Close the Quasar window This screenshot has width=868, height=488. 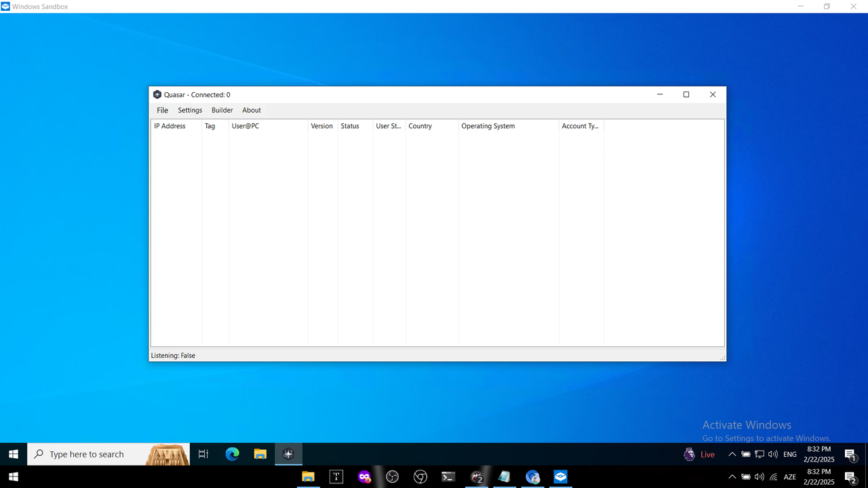[713, 95]
